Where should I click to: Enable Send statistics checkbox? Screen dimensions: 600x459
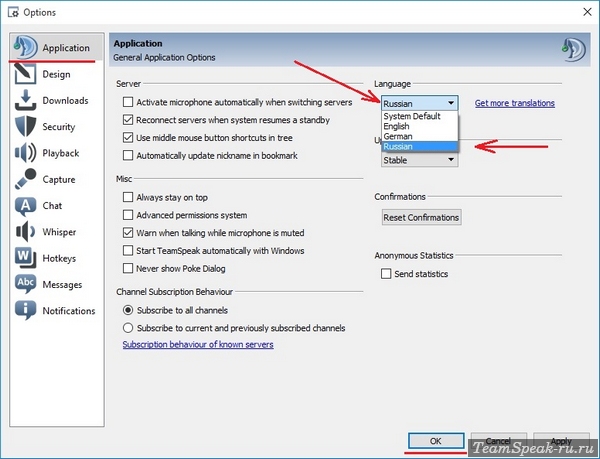[x=386, y=274]
